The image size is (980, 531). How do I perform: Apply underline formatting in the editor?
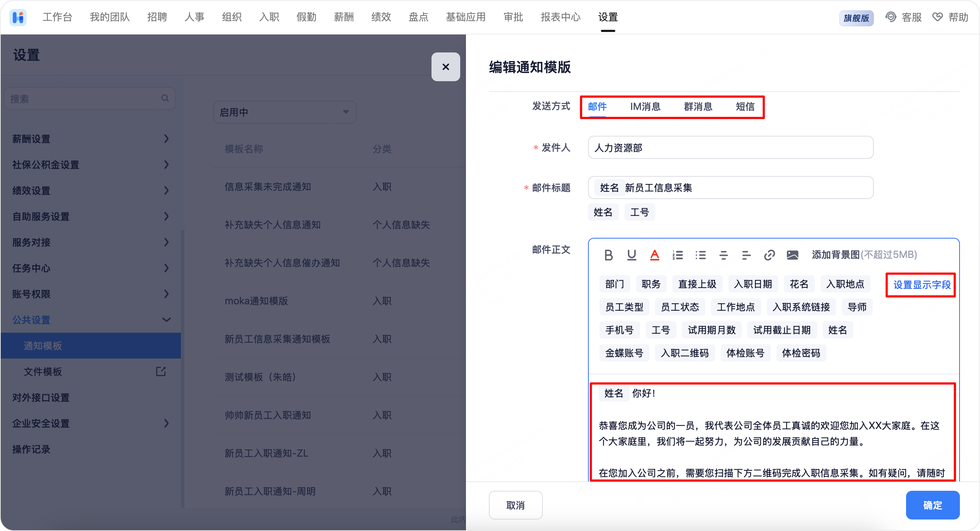631,255
